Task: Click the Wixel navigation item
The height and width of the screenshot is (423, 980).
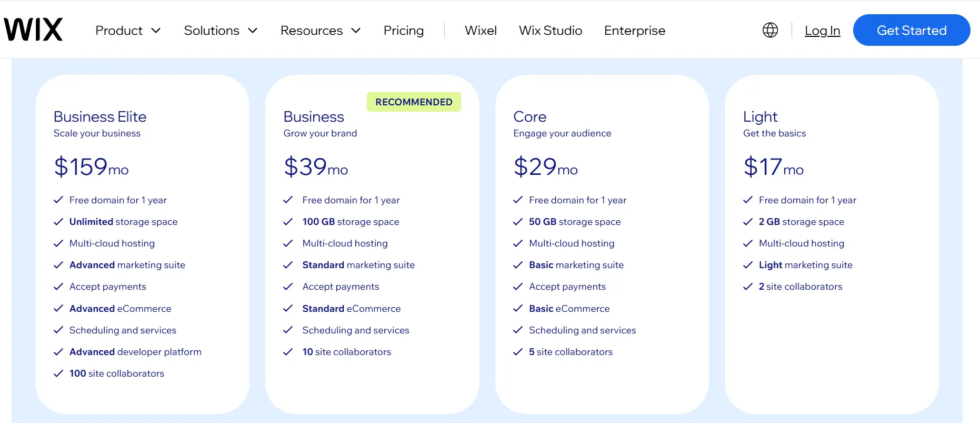Action: [481, 30]
